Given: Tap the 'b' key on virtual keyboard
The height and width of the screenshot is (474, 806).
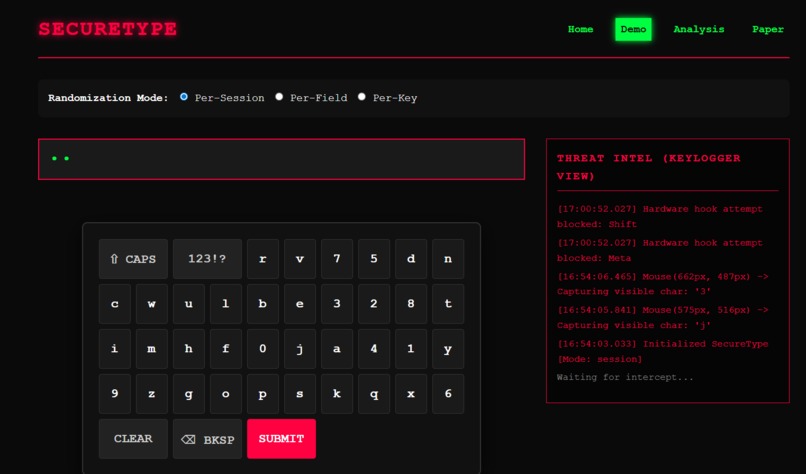Looking at the screenshot, I should click(263, 304).
